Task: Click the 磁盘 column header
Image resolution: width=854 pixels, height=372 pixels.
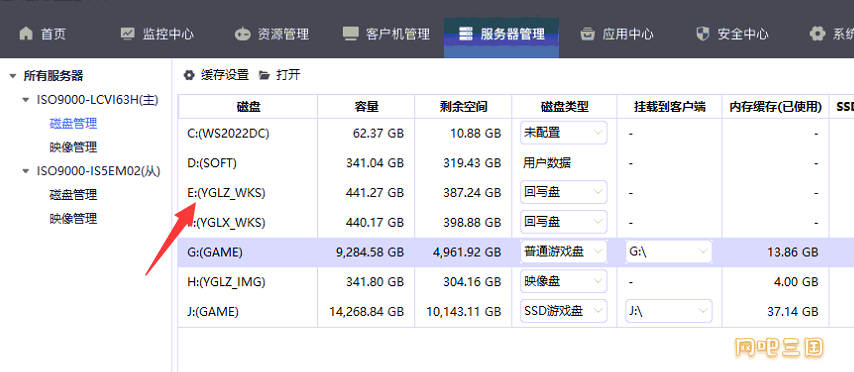Action: [248, 107]
